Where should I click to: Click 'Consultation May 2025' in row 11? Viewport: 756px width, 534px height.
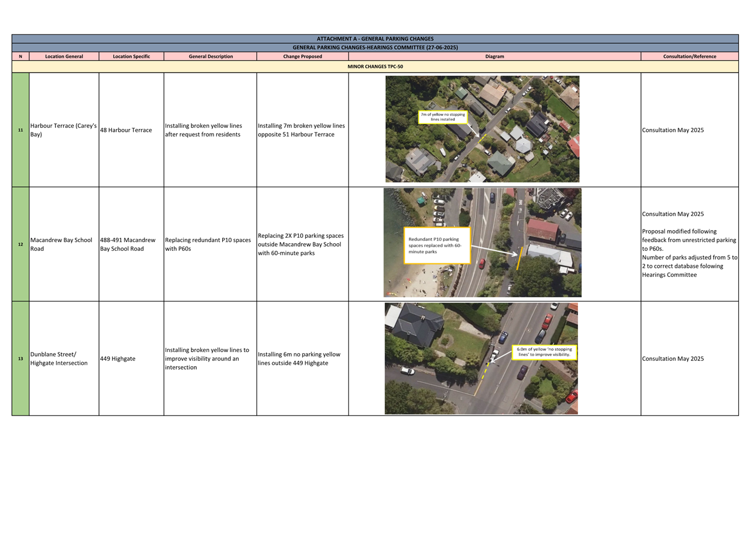click(x=672, y=130)
